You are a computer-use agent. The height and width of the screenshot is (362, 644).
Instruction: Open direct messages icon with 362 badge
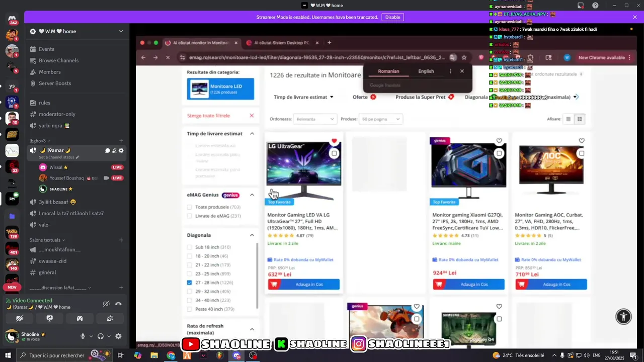(12, 19)
